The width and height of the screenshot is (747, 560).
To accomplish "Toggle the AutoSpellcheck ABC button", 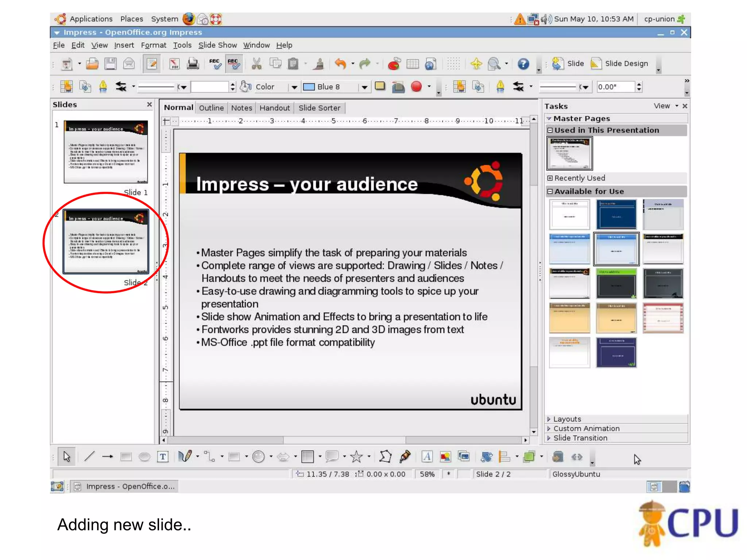I will coord(233,64).
